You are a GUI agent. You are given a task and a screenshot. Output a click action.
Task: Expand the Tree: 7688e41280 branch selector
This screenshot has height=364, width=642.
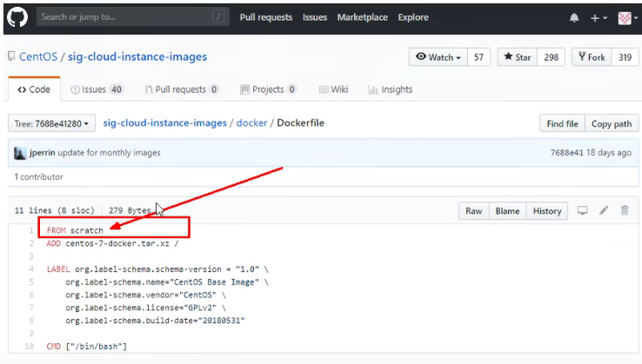(51, 123)
